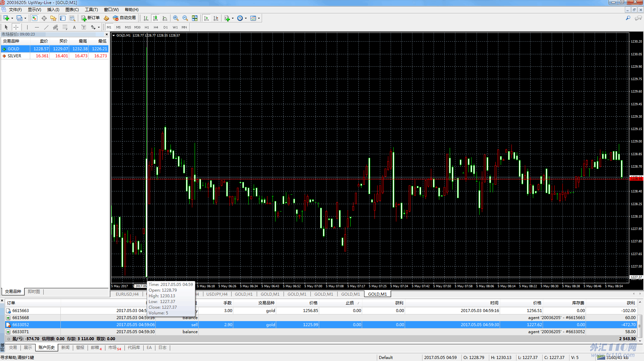Viewport: 644px width, 361px height.
Task: Open the 帮助(H) menu
Action: tap(132, 10)
